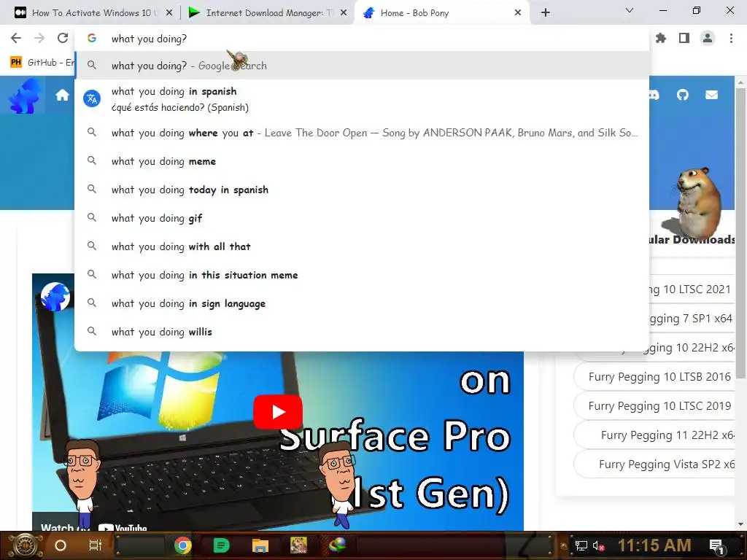Image resolution: width=747 pixels, height=560 pixels.
Task: Click the scrollbar down arrow
Action: click(x=741, y=525)
